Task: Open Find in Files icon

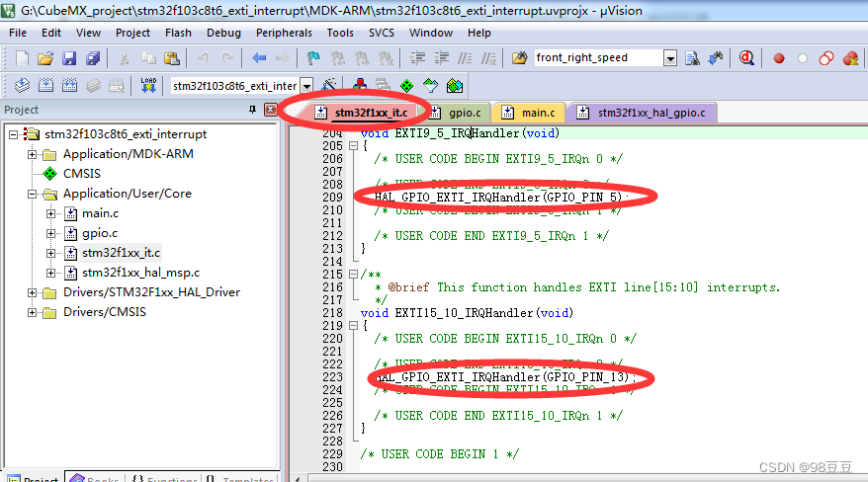Action: pyautogui.click(x=519, y=58)
